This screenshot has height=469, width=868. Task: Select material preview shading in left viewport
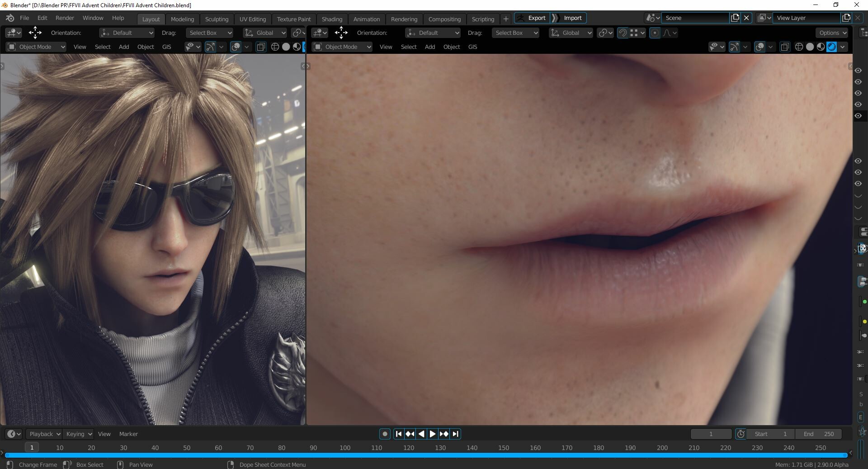pyautogui.click(x=297, y=47)
